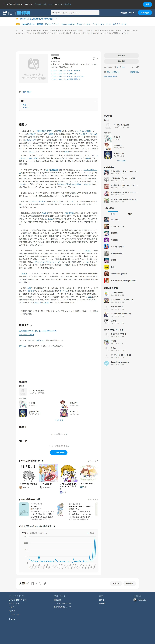Open the 閃光のハサウェイ trending tag
155x644 pixels.
coord(52,24)
